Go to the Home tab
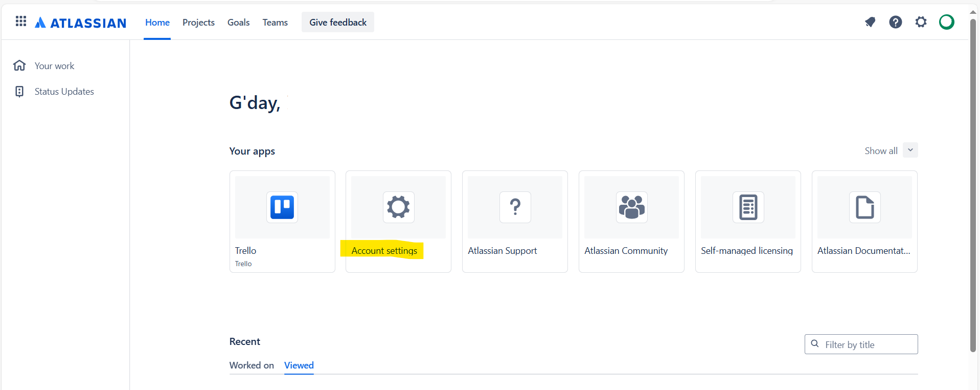 click(x=157, y=23)
